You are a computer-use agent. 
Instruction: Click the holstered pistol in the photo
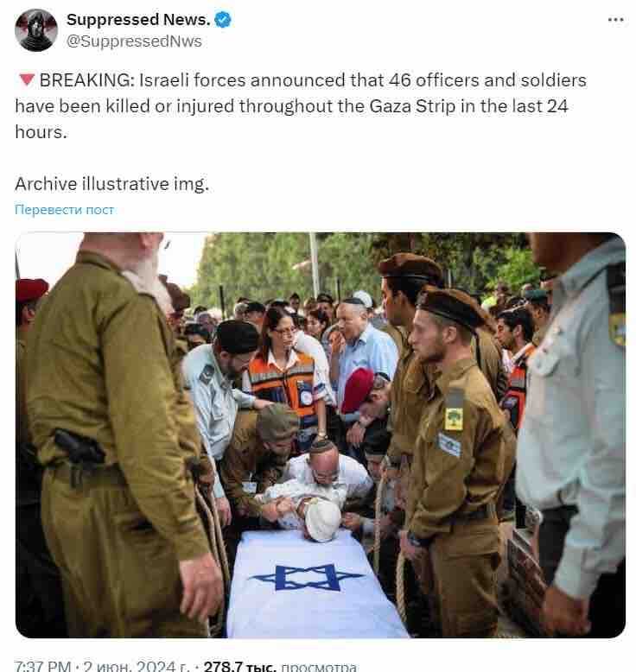pos(79,448)
